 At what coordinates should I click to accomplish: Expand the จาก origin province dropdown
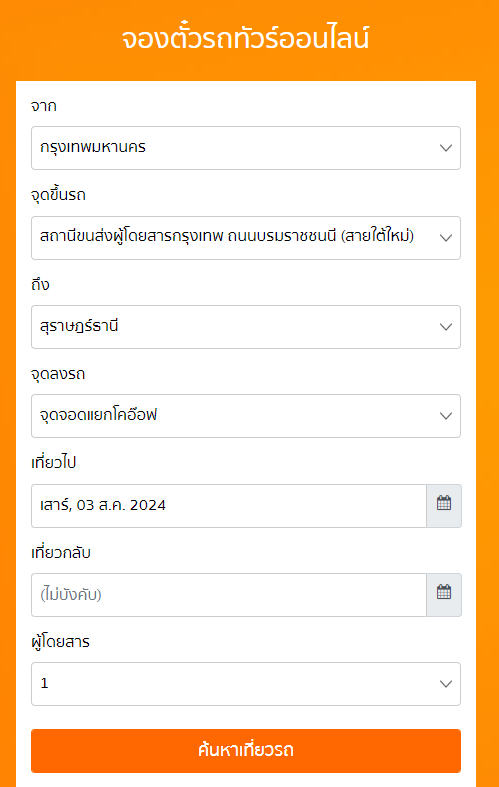click(x=245, y=148)
